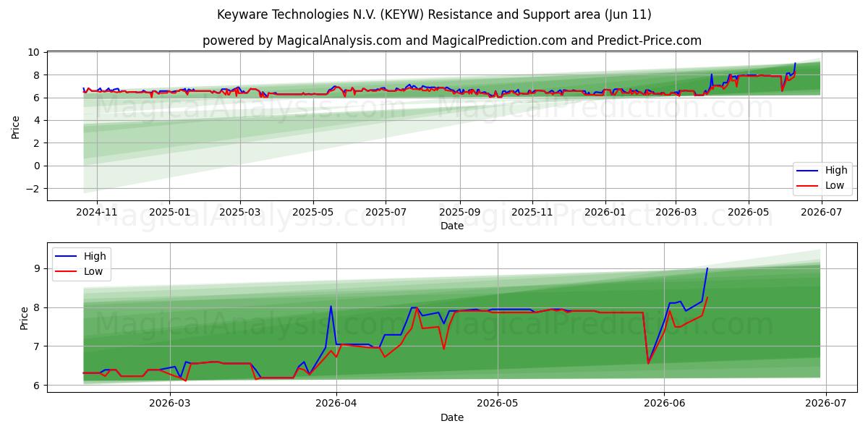Click the 2026-05 tick label on top chart

point(748,213)
